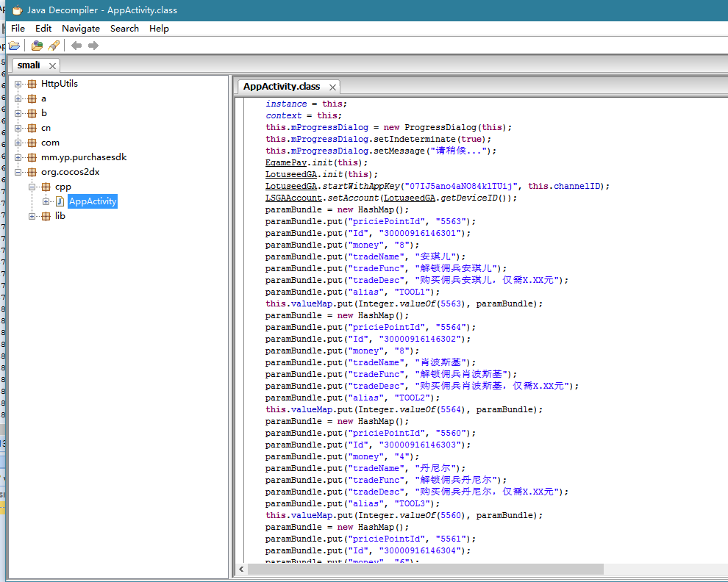Open File toolbar icon

(14, 46)
